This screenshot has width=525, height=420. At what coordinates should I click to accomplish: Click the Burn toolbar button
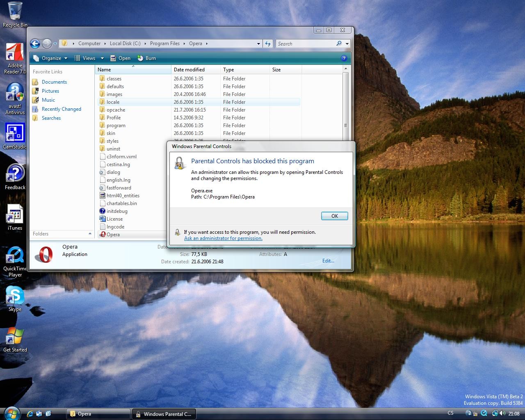click(x=146, y=58)
